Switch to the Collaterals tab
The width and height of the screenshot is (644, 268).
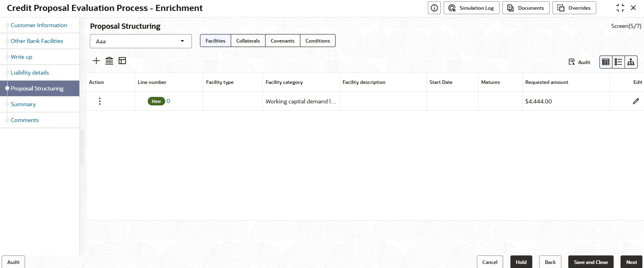248,41
